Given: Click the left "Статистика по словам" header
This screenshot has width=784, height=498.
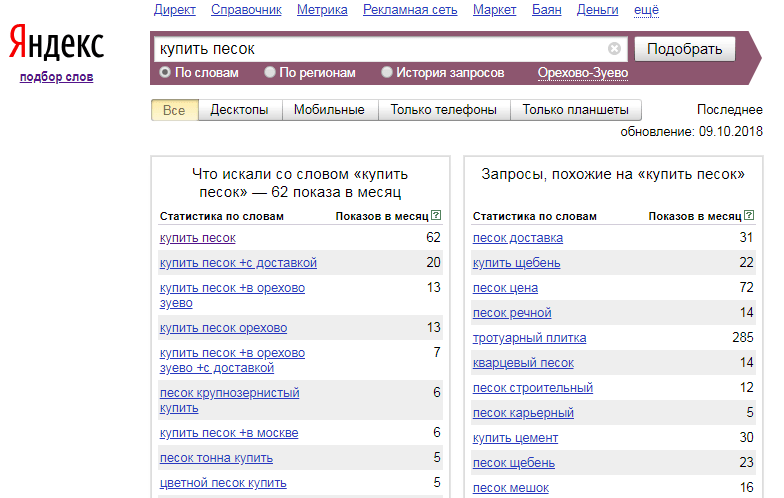Looking at the screenshot, I should [x=222, y=216].
